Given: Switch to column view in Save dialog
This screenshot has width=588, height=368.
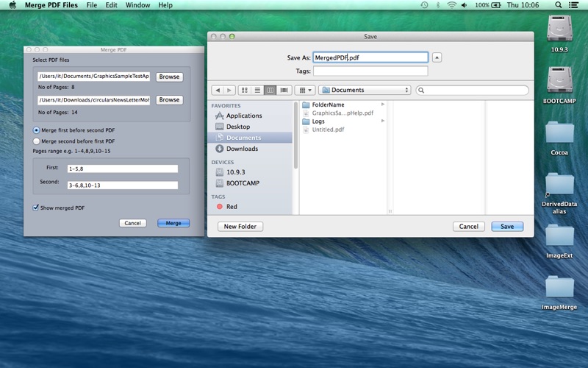Looking at the screenshot, I should pyautogui.click(x=270, y=90).
